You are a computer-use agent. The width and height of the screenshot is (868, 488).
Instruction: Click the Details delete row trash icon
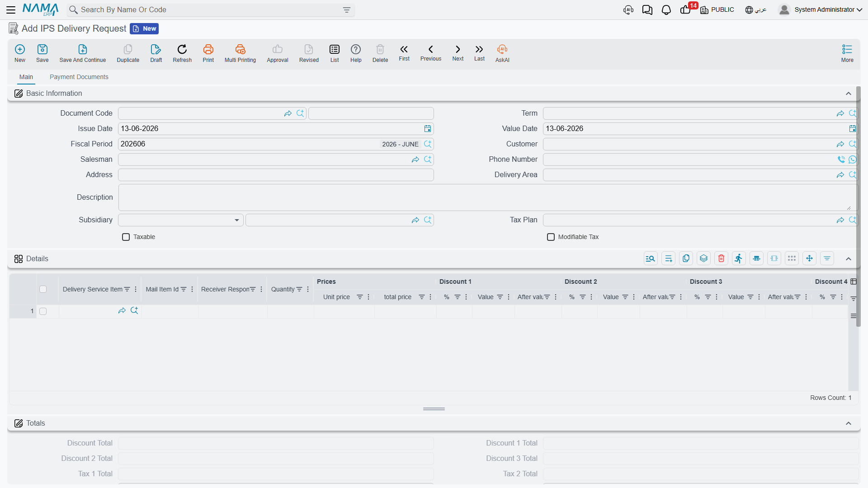[721, 258]
